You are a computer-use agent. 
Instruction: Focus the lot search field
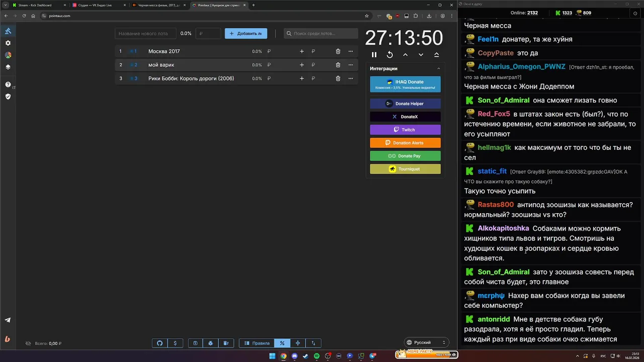coord(321,34)
